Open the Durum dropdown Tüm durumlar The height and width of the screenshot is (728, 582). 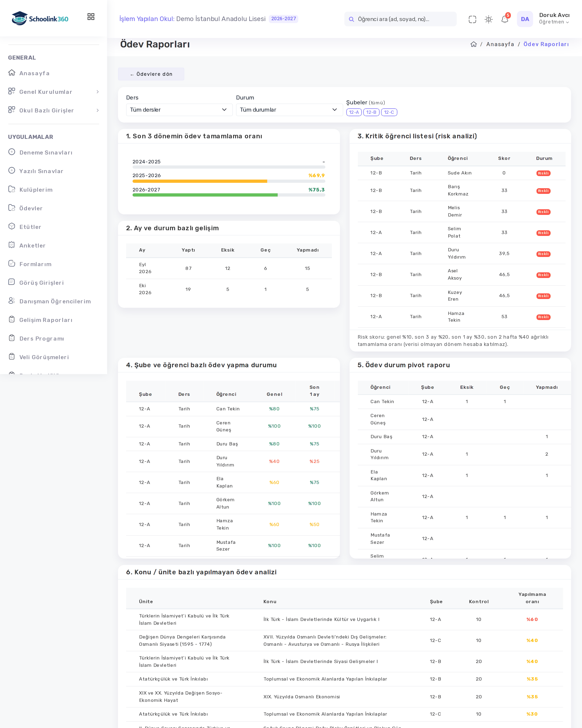pyautogui.click(x=289, y=110)
